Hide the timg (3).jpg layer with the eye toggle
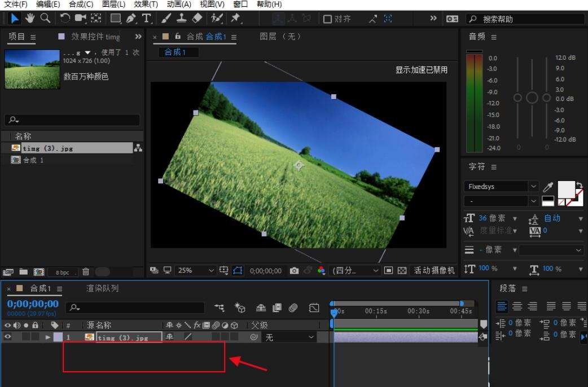The height and width of the screenshot is (387, 588). pyautogui.click(x=8, y=337)
